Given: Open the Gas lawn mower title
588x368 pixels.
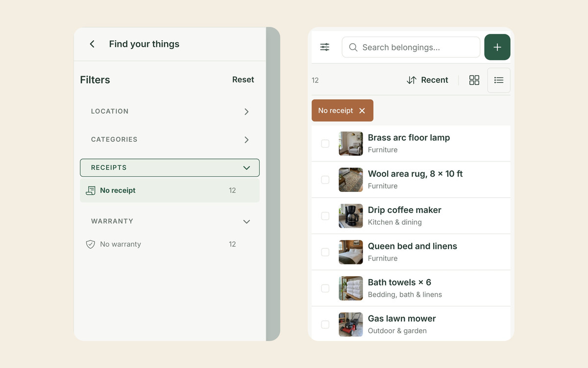Looking at the screenshot, I should [402, 318].
